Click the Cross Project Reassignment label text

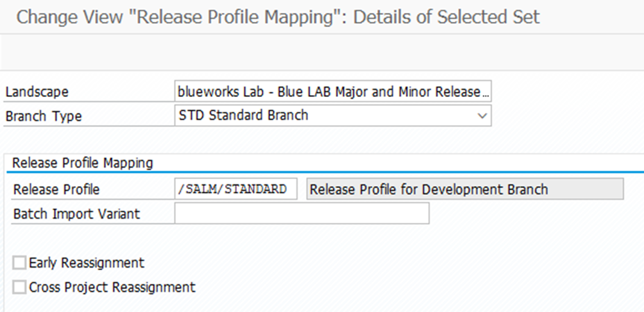click(112, 287)
